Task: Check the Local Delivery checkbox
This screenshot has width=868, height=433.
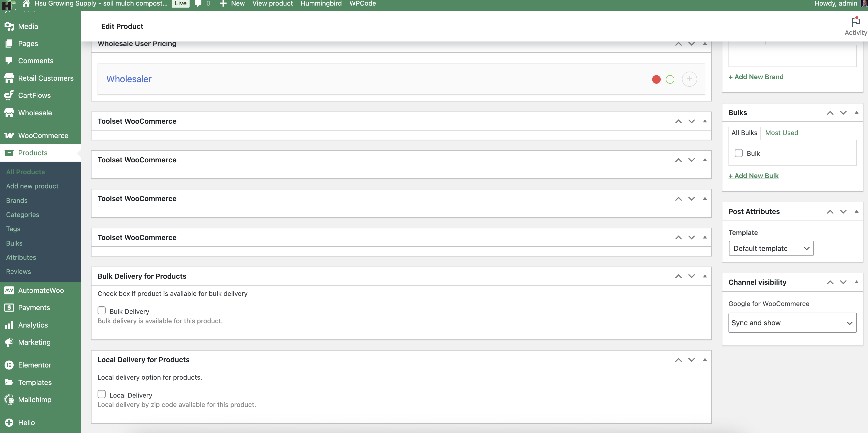Action: [101, 394]
